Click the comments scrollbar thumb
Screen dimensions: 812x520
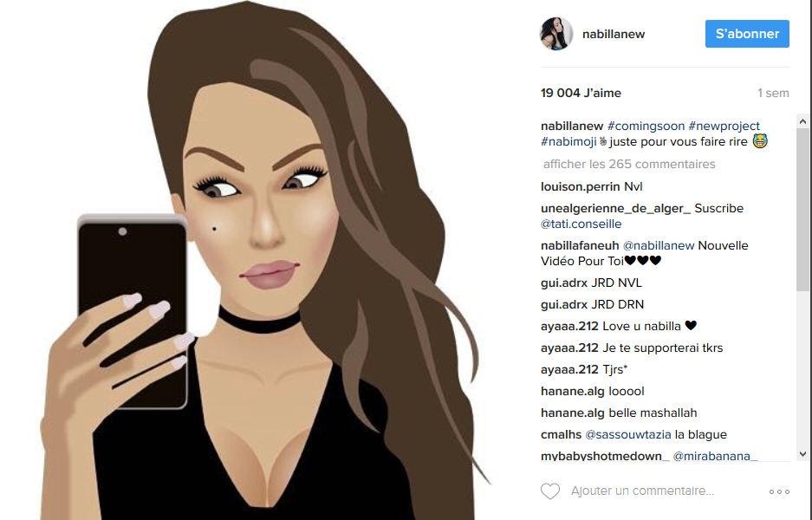[x=802, y=209]
